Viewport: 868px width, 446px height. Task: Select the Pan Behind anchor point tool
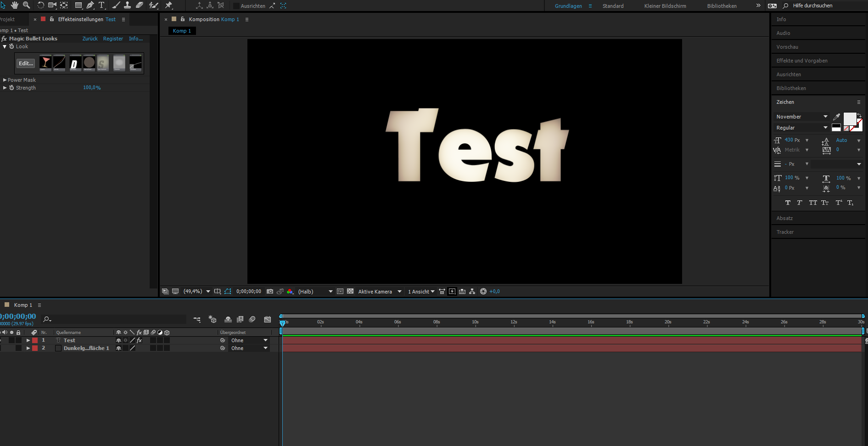point(64,6)
